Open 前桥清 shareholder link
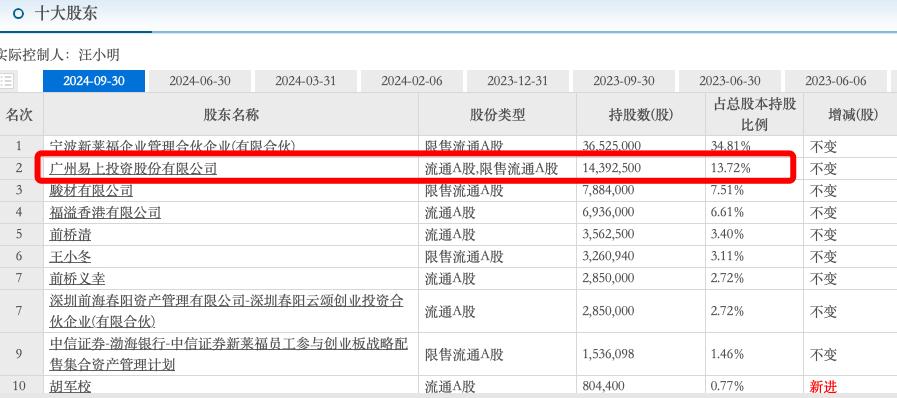897x398 pixels. point(70,234)
